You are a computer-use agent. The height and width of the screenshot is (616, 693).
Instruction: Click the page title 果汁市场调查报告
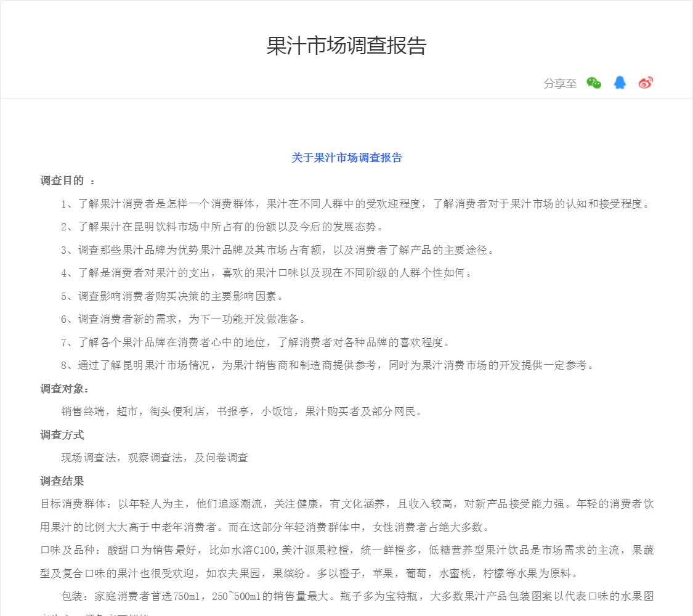click(346, 46)
